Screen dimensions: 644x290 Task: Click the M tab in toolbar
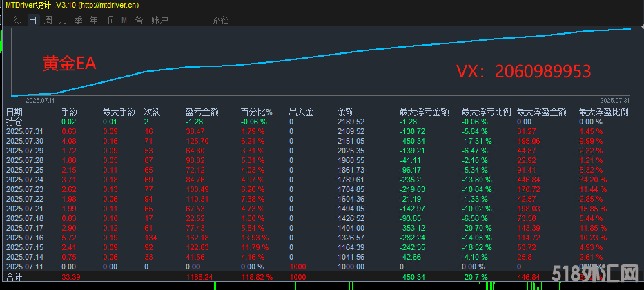click(x=124, y=21)
